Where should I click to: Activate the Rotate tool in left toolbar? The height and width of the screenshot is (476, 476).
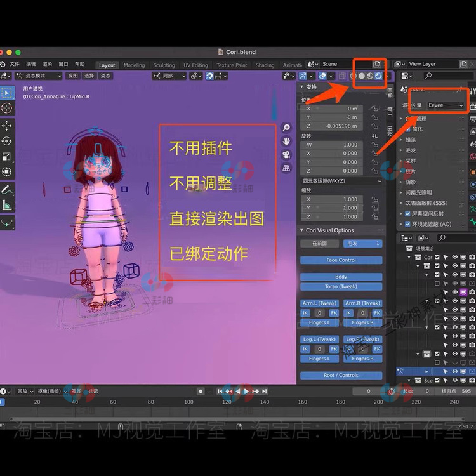(7, 141)
